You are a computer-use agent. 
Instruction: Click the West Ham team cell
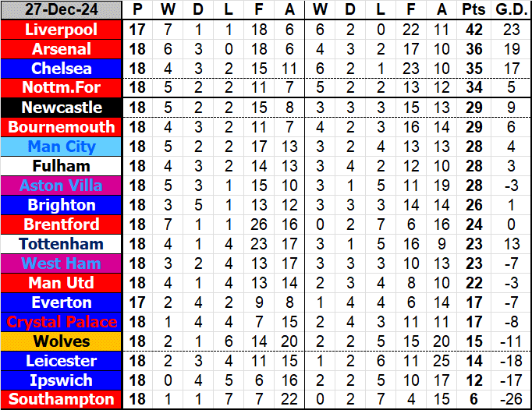(62, 263)
